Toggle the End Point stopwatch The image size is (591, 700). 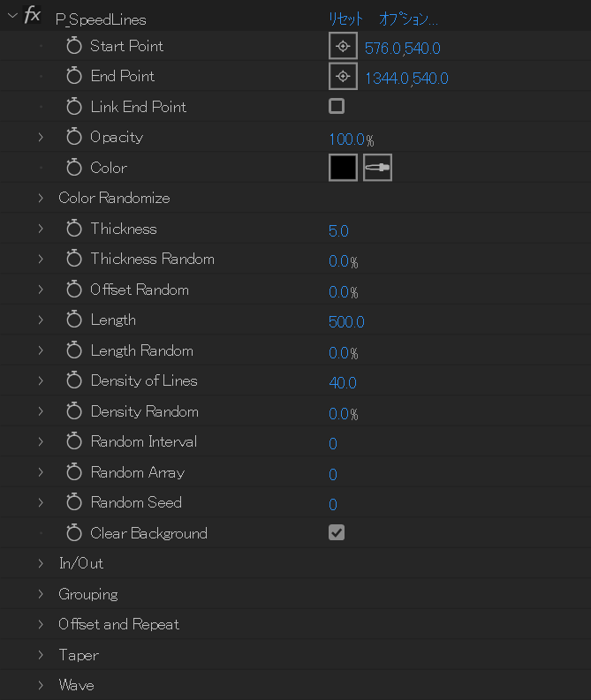click(x=74, y=76)
